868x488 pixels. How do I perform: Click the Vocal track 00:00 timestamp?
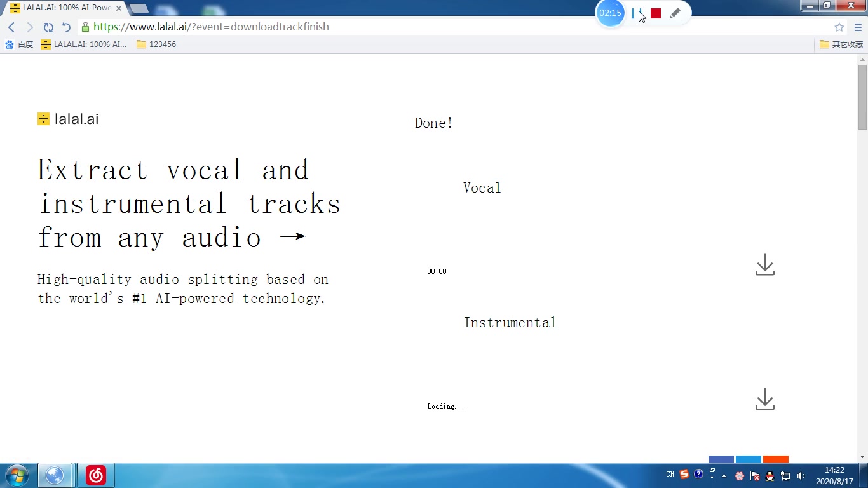click(x=437, y=271)
